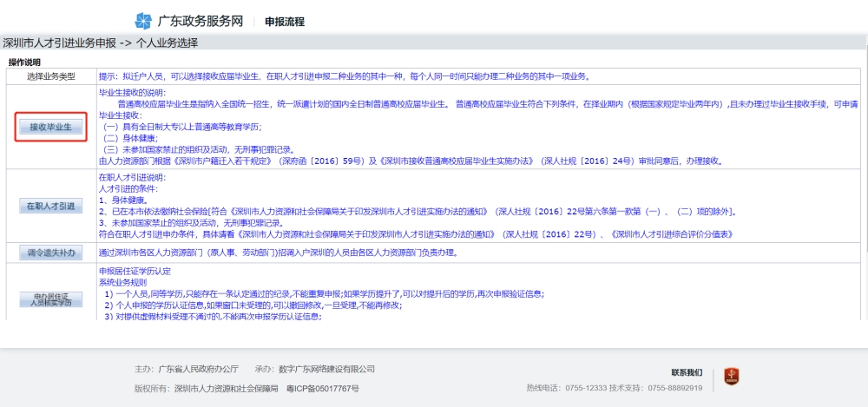Click the line （三）未参加国家禁止的组织及活动
Screen dimensions: 868x407
tap(199, 149)
